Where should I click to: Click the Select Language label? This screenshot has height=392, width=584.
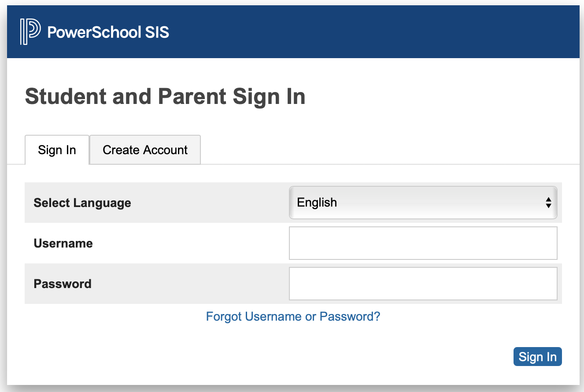tap(82, 203)
